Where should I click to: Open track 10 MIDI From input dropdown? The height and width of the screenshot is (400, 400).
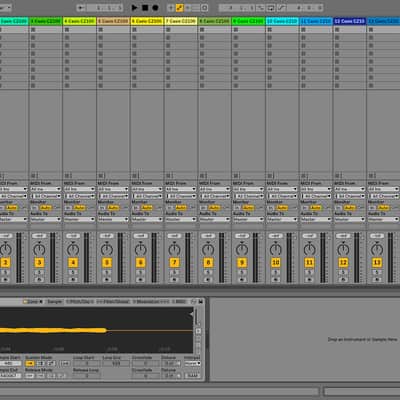click(282, 189)
